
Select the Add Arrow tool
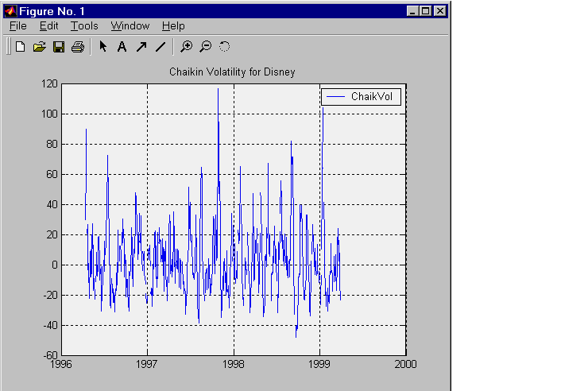(141, 47)
